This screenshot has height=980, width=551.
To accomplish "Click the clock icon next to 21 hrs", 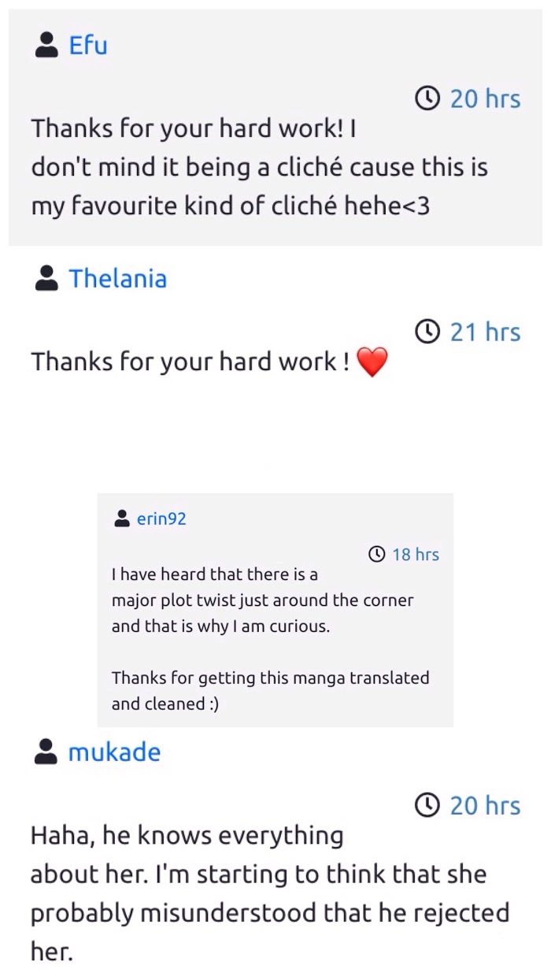I will [427, 332].
